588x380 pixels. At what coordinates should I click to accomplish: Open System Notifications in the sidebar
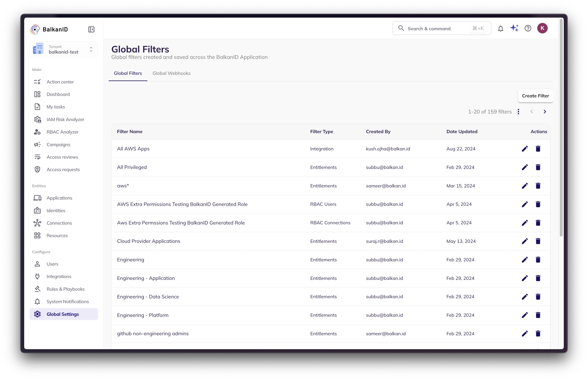click(x=64, y=302)
